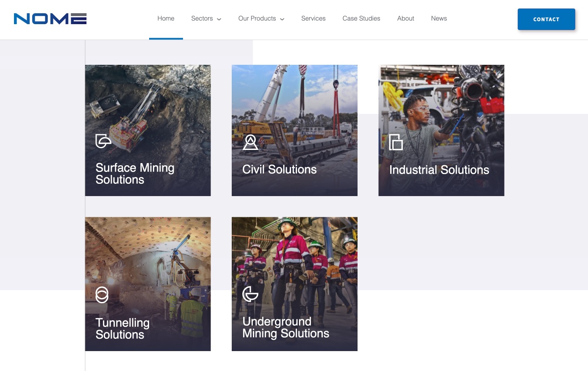The height and width of the screenshot is (371, 588).
Task: Click the Underground Mining Solutions icon
Action: [x=250, y=294]
